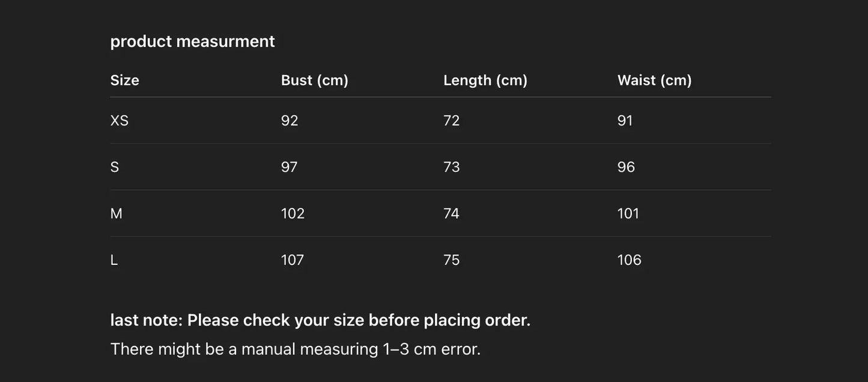The image size is (868, 382).
Task: Click the S bust value 97
Action: (290, 167)
